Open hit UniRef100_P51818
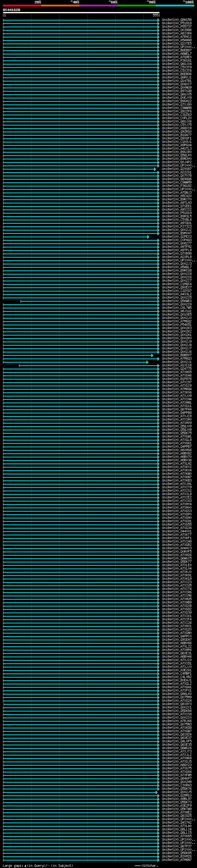 pos(177,23)
